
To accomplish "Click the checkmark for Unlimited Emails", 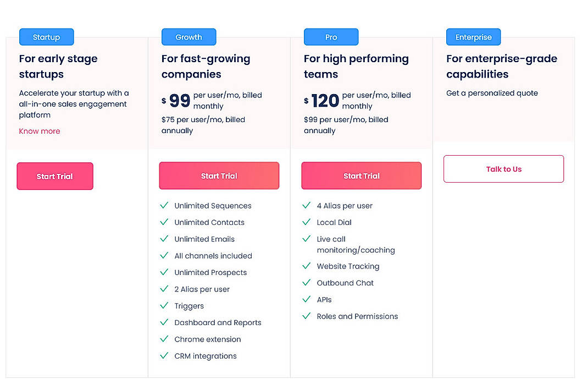I will [164, 239].
